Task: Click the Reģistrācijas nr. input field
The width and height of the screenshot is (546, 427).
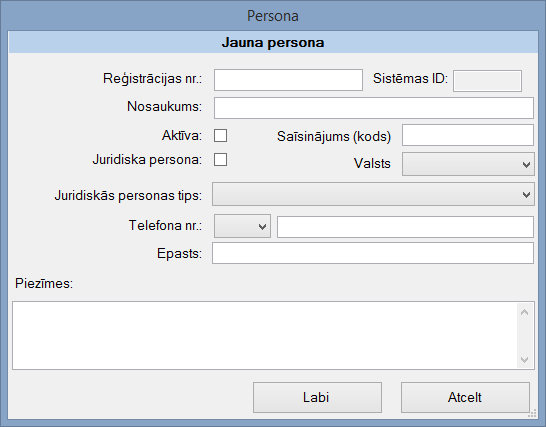Action: [x=288, y=80]
